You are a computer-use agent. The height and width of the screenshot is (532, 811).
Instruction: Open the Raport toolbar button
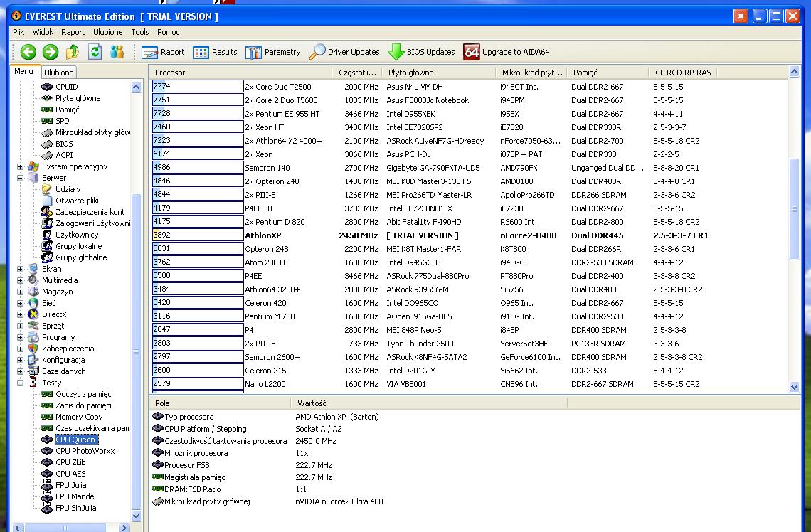(163, 52)
